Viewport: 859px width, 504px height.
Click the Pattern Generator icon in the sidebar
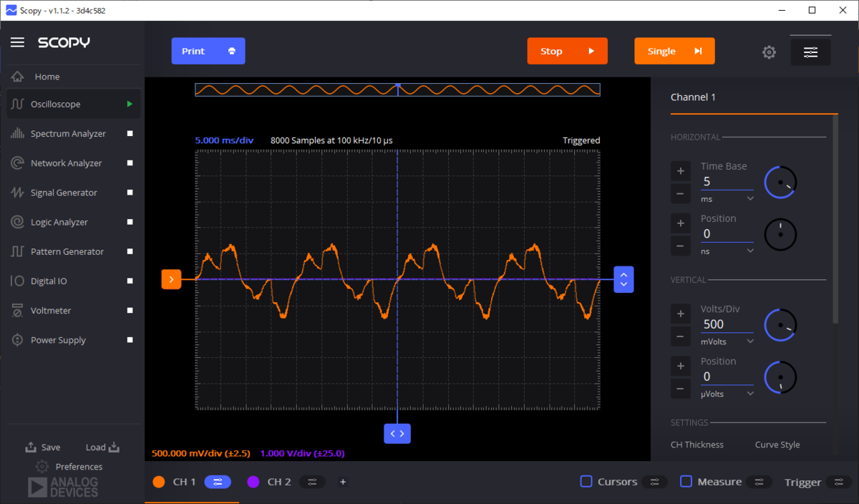pyautogui.click(x=18, y=251)
